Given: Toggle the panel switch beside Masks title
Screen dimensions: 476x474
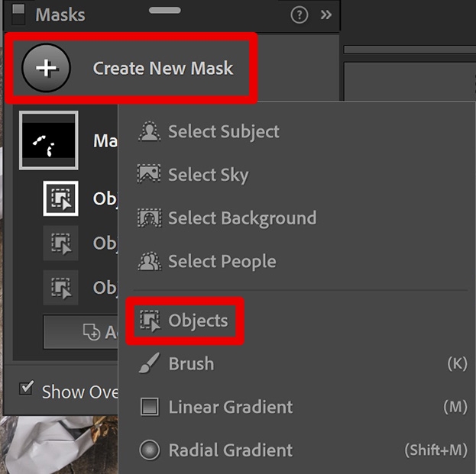Looking at the screenshot, I should pos(18,15).
